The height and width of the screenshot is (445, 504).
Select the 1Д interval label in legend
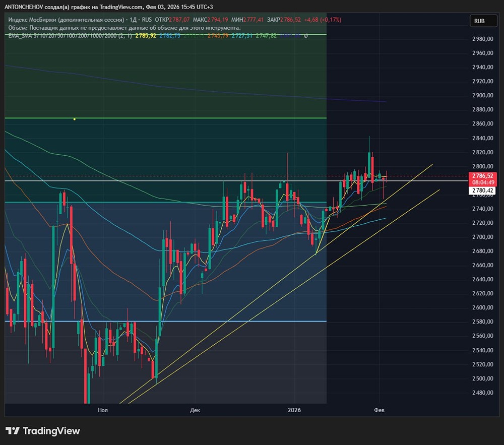coord(133,20)
